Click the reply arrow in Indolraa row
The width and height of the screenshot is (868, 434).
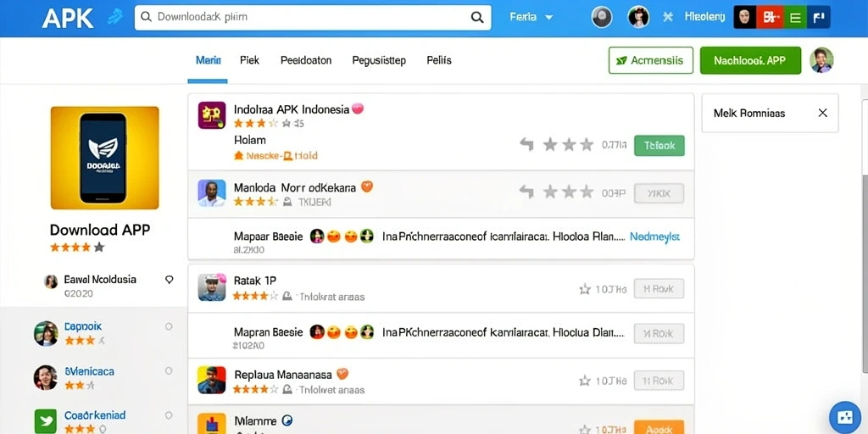tap(526, 145)
